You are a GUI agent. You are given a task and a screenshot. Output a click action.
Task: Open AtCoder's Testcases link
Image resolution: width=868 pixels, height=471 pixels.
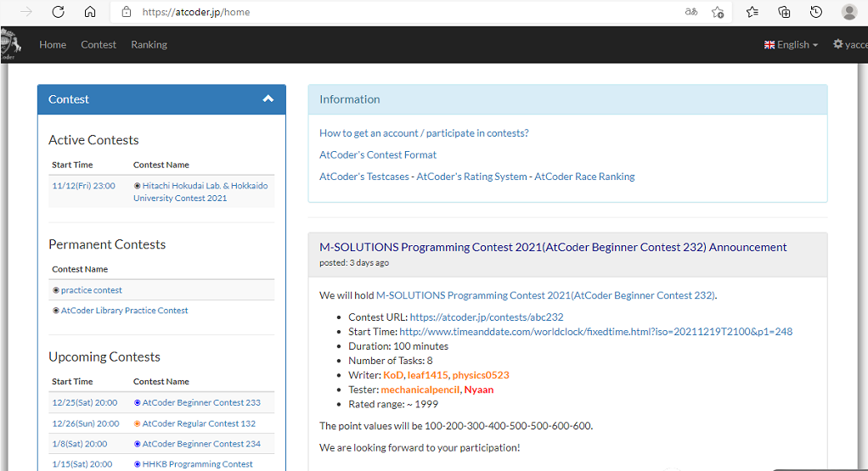[364, 177]
